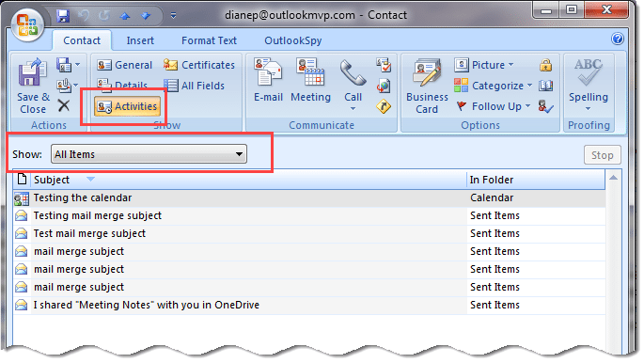The width and height of the screenshot is (644, 363).
Task: Send an E-mail to contact
Action: coord(268,81)
